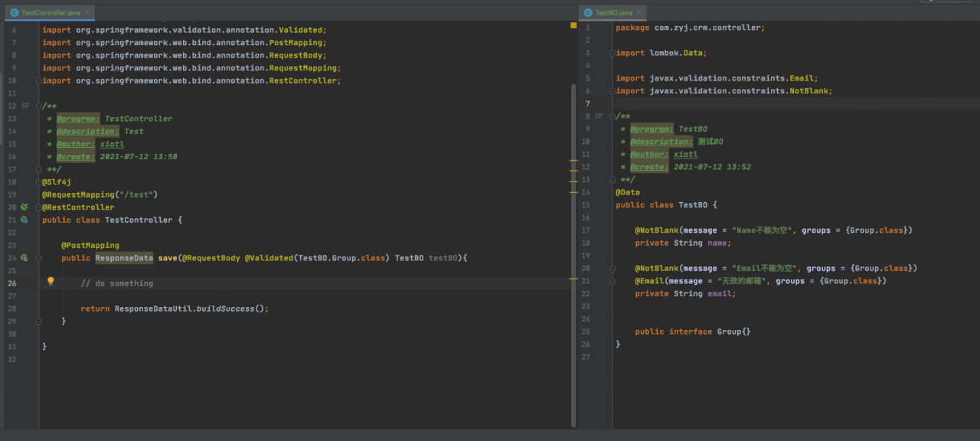Close the TestBO.java editor tab
Image resolution: width=980 pixels, height=441 pixels.
640,13
